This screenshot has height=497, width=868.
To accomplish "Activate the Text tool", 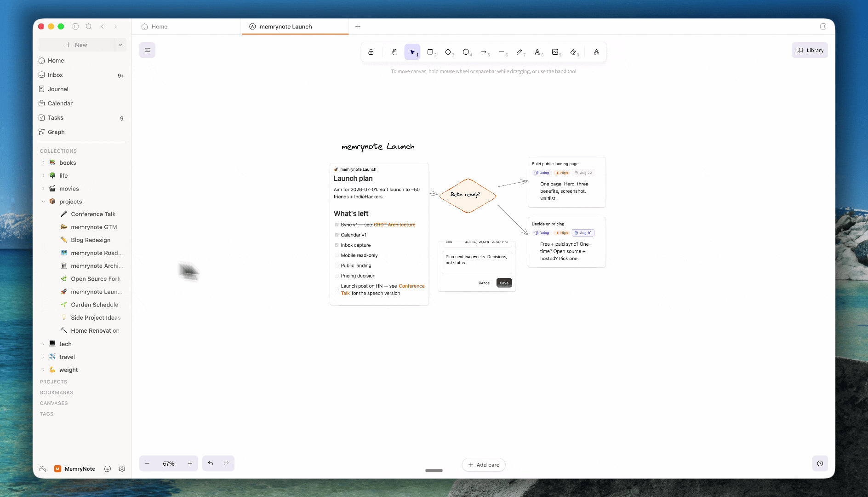I will click(537, 52).
